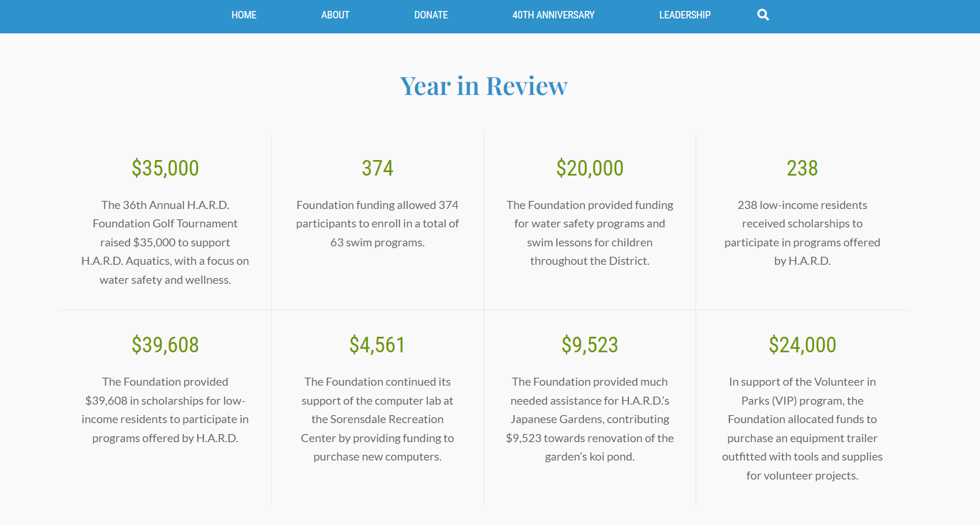980x525 pixels.
Task: Open the 40TH ANNIVERSARY page
Action: (553, 15)
